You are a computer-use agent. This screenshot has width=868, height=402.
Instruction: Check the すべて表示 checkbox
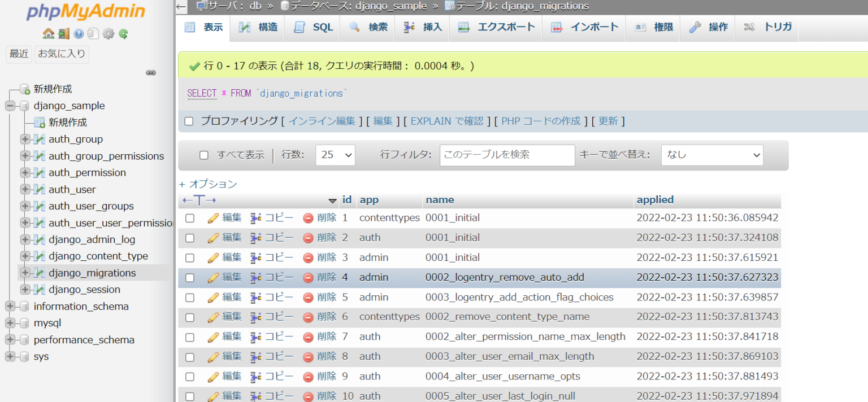point(203,155)
